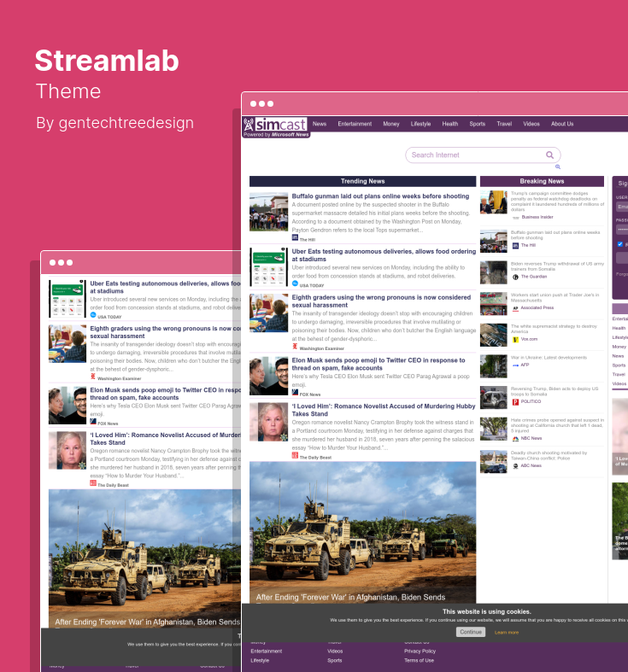Click the search magnifier icon in the search box
This screenshot has height=672, width=628.
tap(549, 155)
